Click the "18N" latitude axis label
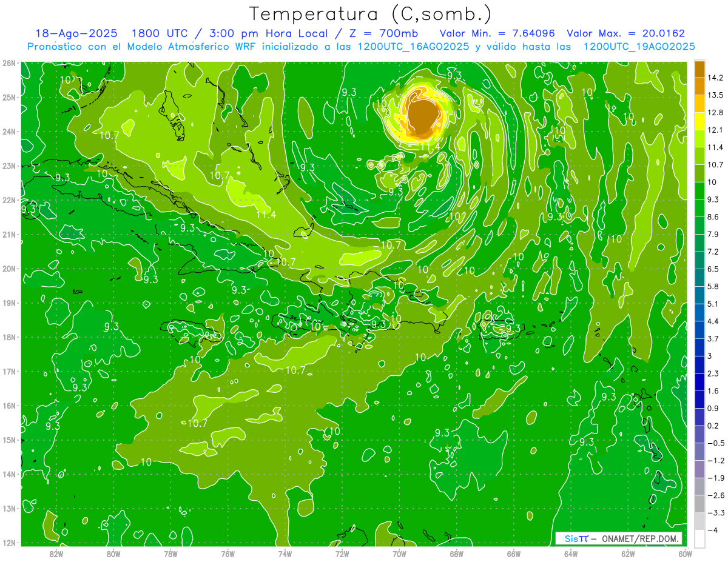 click(9, 338)
